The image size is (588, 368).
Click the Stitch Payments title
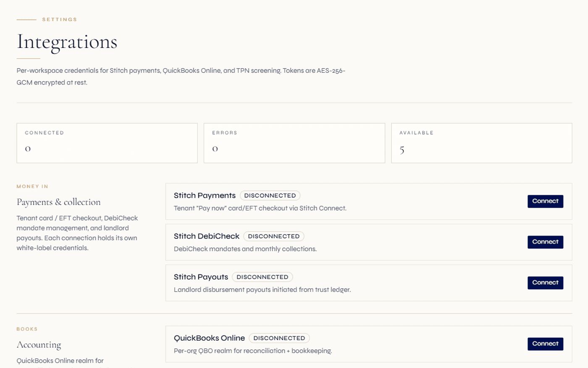point(205,196)
